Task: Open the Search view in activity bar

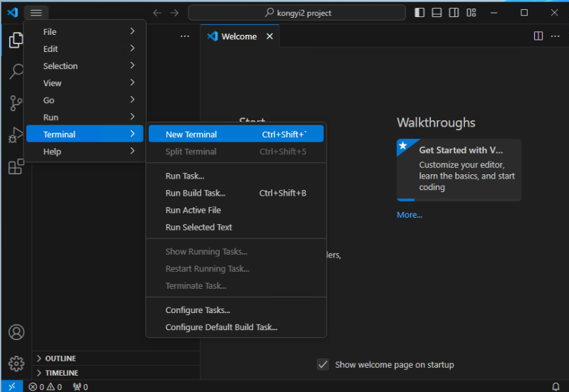Action: [x=16, y=72]
